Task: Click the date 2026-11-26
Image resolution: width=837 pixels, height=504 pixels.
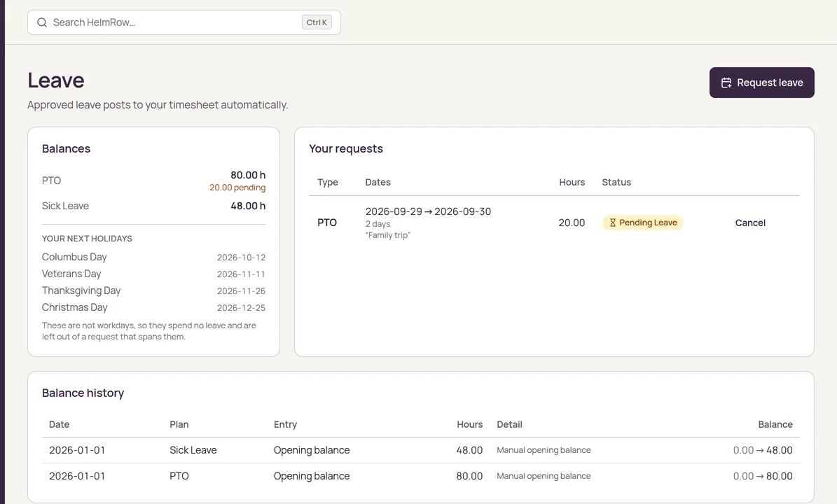Action: [241, 290]
